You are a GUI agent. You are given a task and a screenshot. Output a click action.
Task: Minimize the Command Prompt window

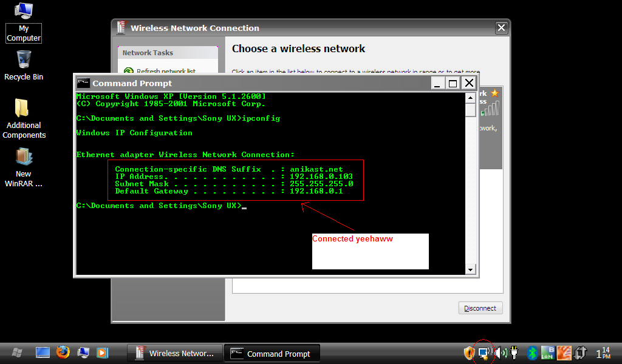click(x=437, y=83)
